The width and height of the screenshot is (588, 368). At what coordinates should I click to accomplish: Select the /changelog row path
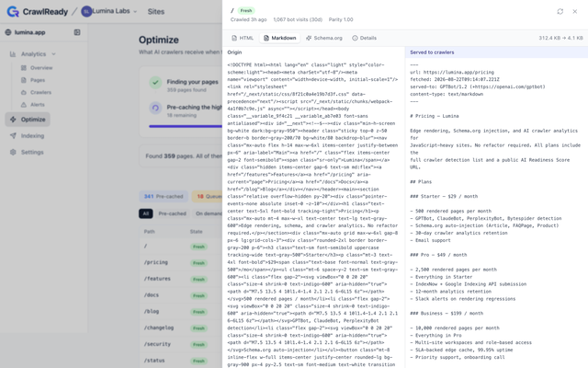tap(159, 328)
